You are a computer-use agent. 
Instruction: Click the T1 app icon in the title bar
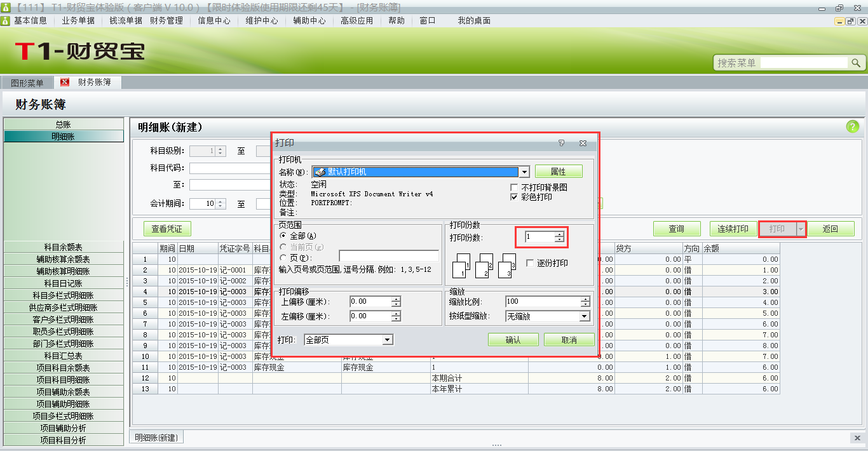tap(6, 8)
